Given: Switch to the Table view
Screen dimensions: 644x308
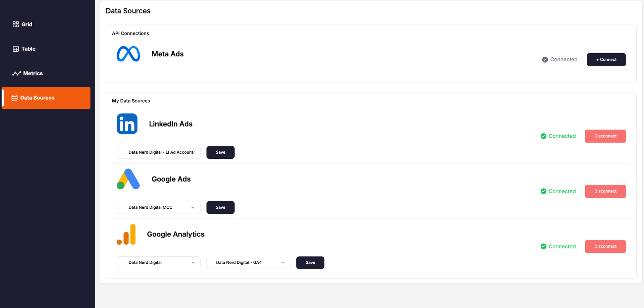Looking at the screenshot, I should click(x=29, y=49).
